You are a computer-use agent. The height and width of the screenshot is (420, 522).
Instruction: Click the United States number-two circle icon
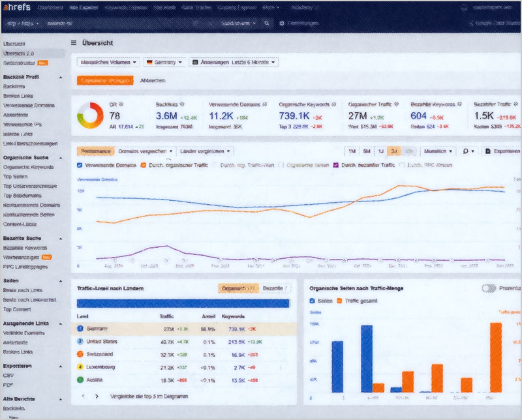80,341
